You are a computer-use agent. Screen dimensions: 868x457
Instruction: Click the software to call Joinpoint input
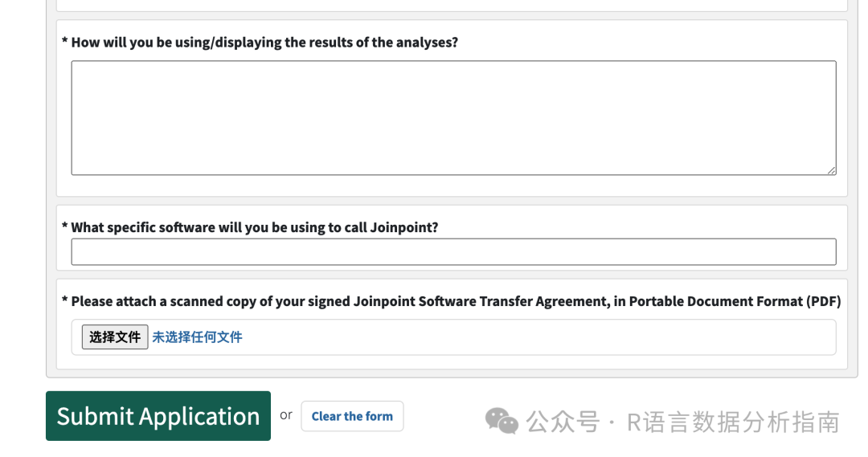click(x=453, y=252)
